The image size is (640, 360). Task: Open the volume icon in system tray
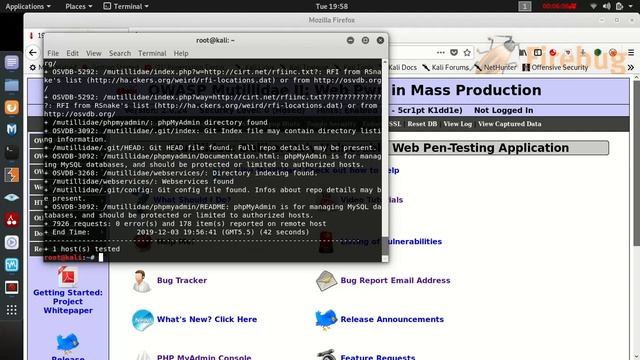[x=607, y=6]
